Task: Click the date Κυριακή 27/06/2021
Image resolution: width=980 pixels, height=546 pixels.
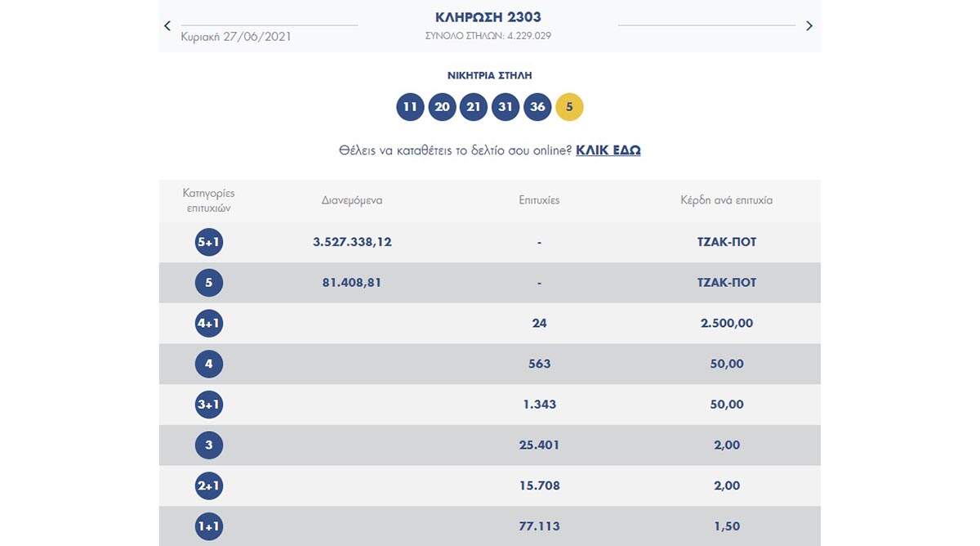Action: 236,37
